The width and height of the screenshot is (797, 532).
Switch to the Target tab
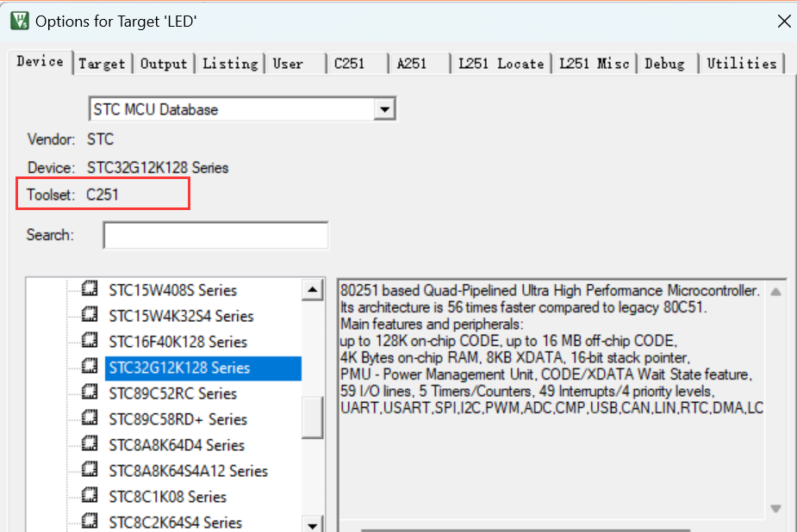point(103,64)
